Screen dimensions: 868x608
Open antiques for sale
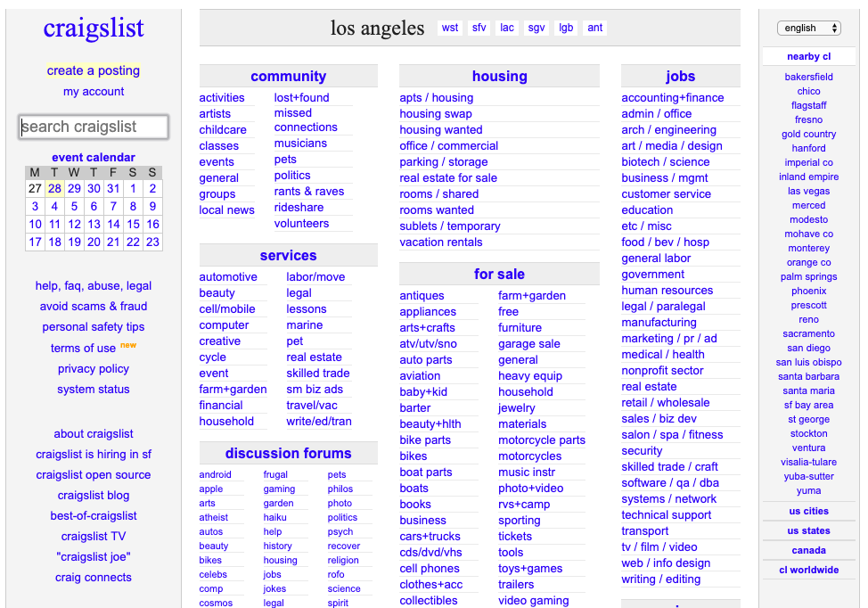click(x=422, y=296)
